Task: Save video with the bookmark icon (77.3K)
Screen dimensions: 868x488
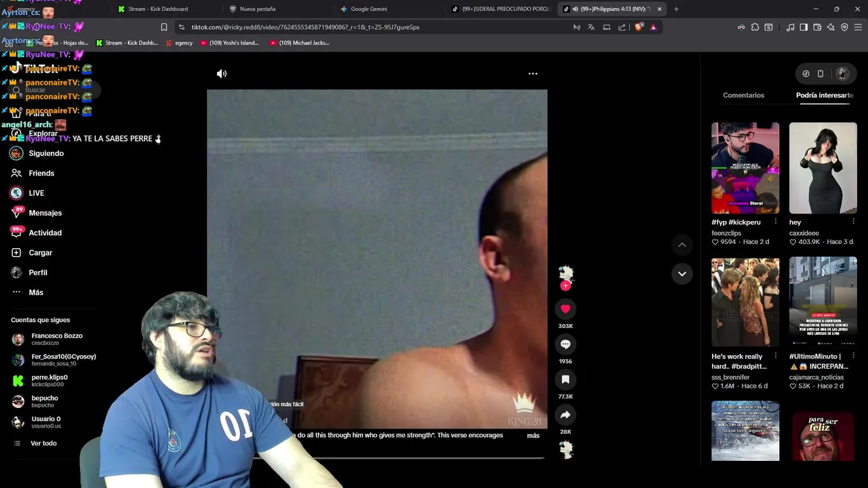Action: coord(566,380)
